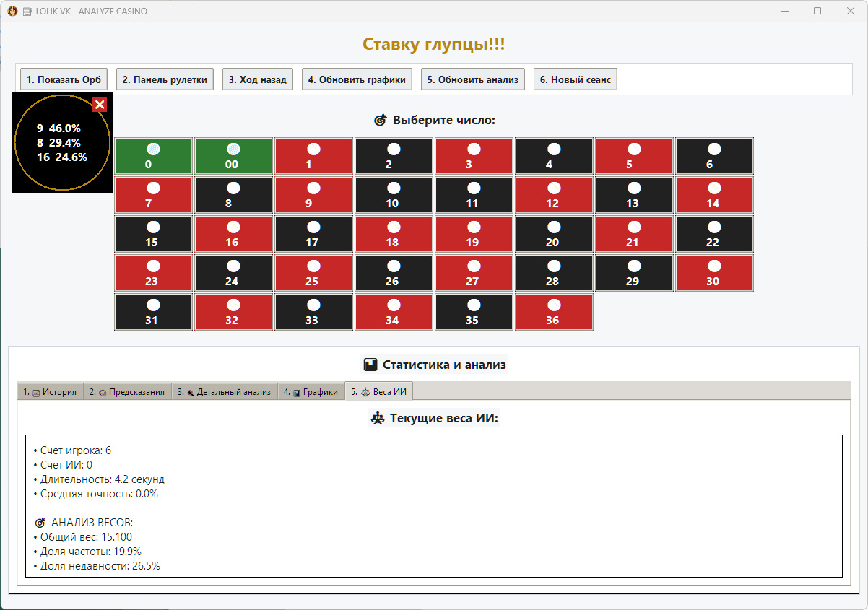Open the '2. Предсказания' tab

[x=127, y=392]
